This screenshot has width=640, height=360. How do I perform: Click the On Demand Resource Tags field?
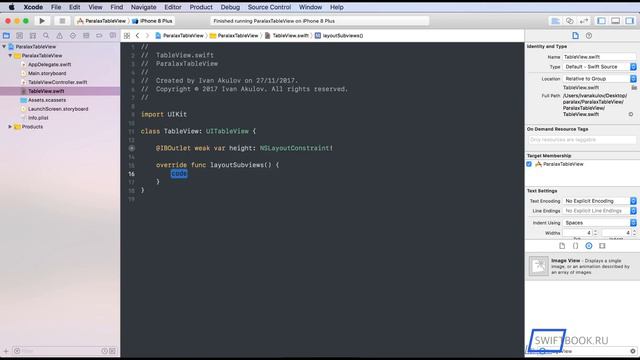coord(582,140)
